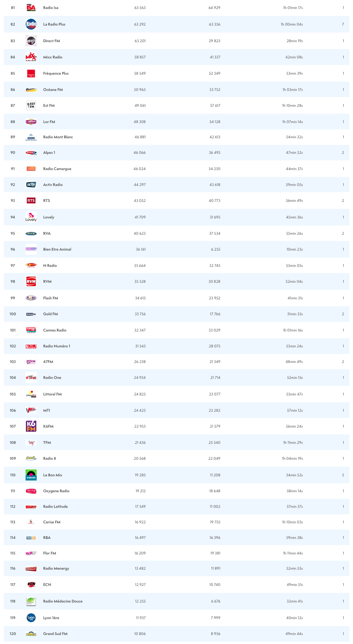Image resolution: width=353 pixels, height=644 pixels.
Task: Click the Radio Isa logo
Action: pos(31,8)
